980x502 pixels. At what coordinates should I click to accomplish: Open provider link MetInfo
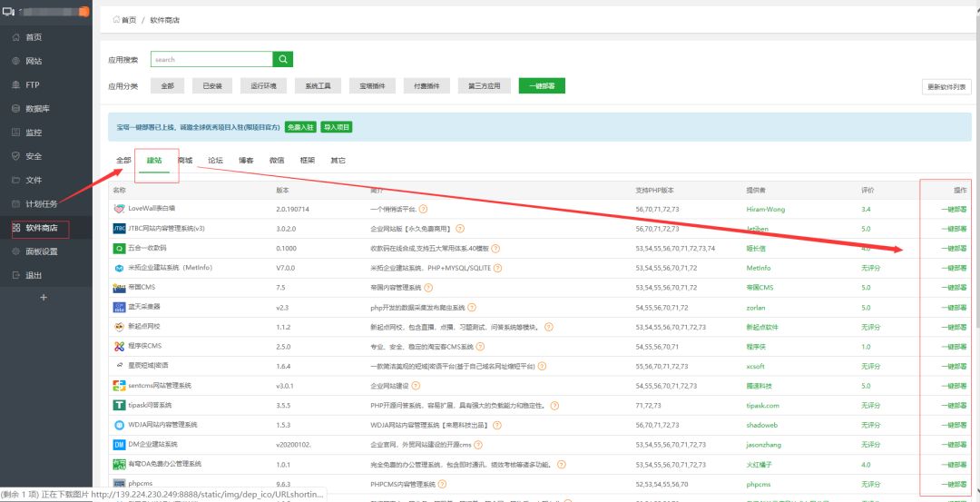[758, 268]
